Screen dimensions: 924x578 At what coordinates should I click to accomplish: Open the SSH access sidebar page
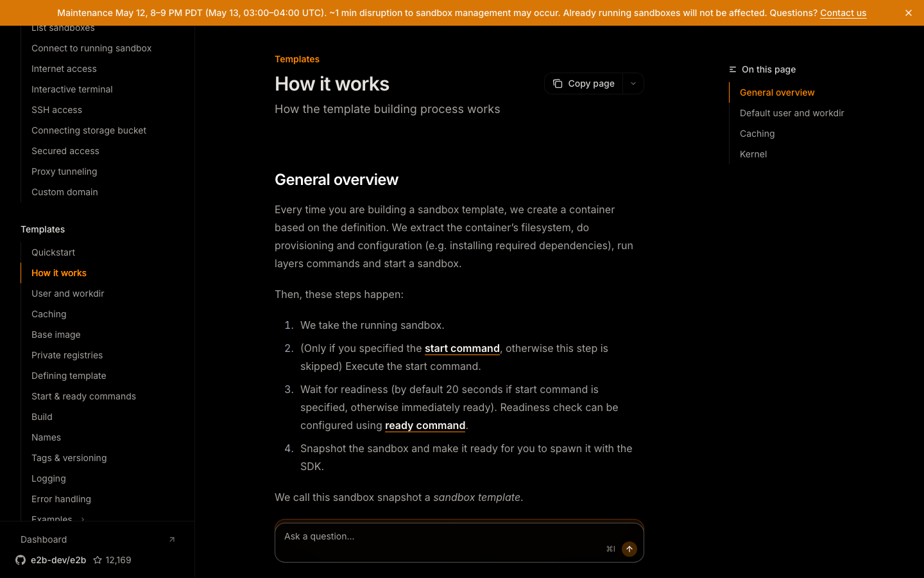tap(56, 110)
